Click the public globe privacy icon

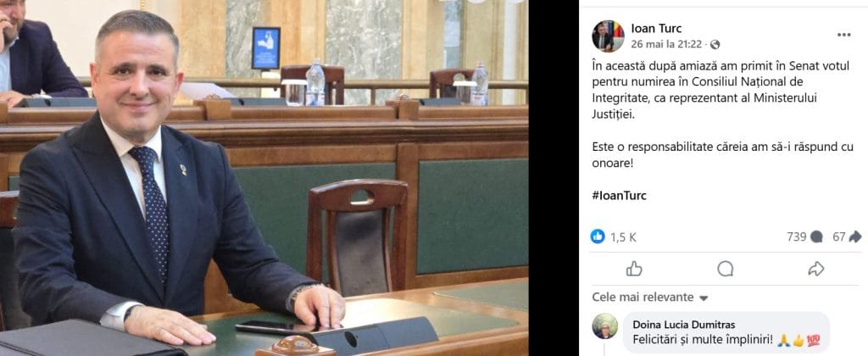click(x=715, y=44)
